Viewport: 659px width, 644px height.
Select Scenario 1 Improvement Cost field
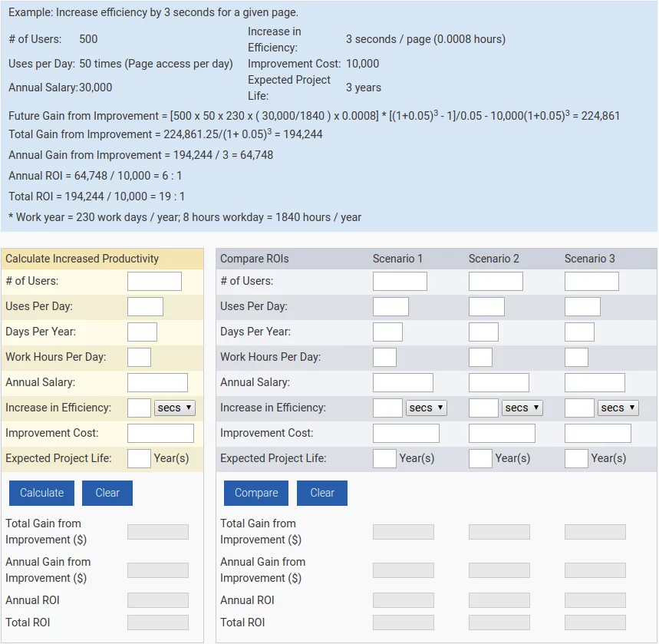(406, 433)
